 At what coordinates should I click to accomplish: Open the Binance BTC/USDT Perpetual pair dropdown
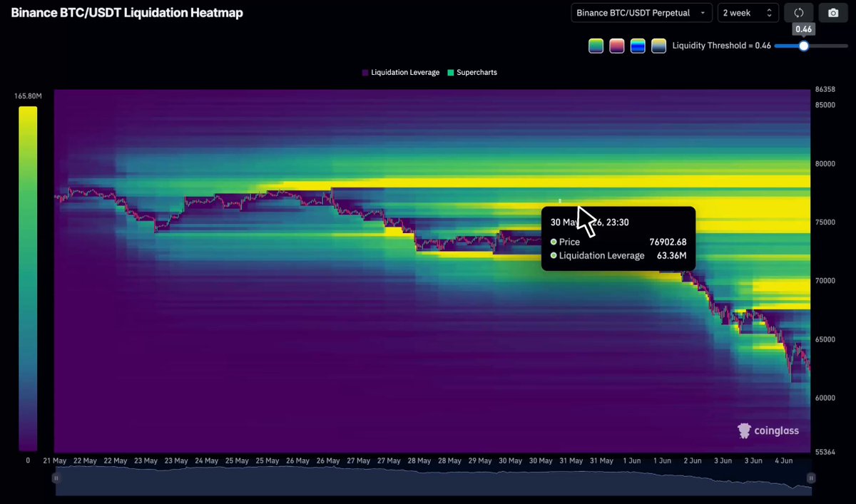(642, 13)
